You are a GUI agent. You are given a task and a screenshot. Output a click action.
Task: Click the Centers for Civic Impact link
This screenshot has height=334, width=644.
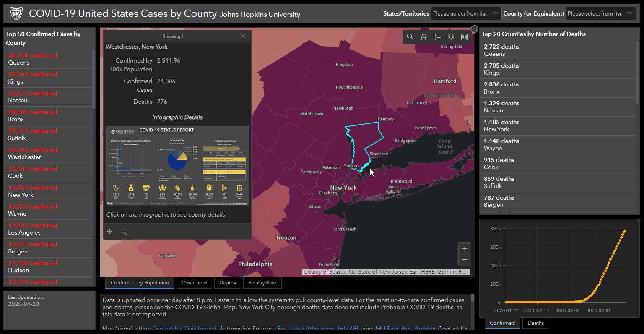coord(184,328)
